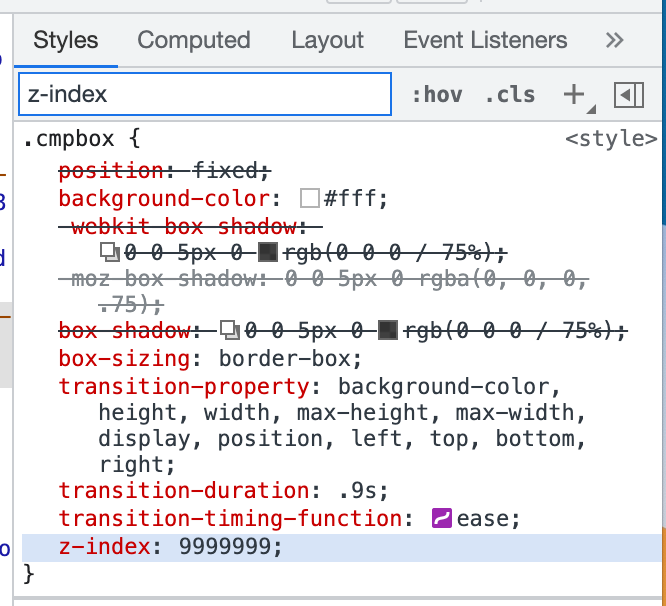Open the Layout tab

(x=327, y=41)
